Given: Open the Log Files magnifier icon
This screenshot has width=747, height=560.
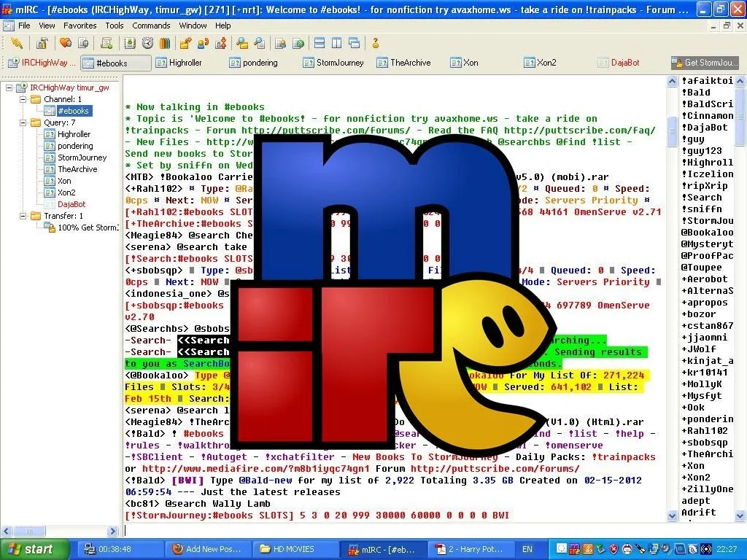Looking at the screenshot, I should click(x=260, y=43).
